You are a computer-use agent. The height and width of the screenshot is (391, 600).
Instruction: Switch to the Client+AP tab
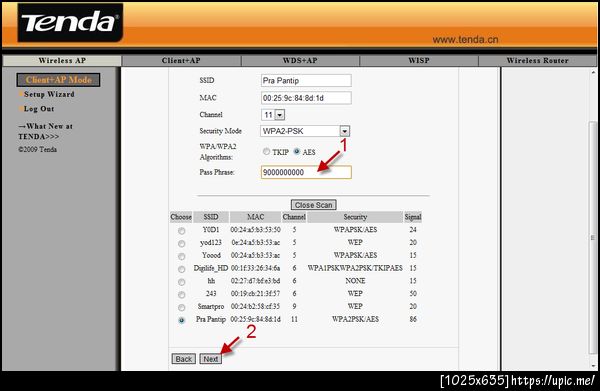pyautogui.click(x=181, y=60)
